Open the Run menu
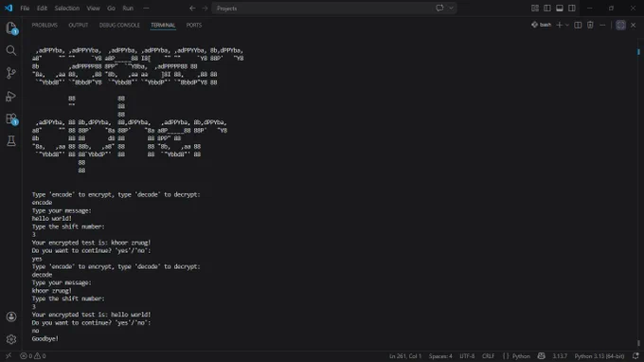 pos(128,9)
